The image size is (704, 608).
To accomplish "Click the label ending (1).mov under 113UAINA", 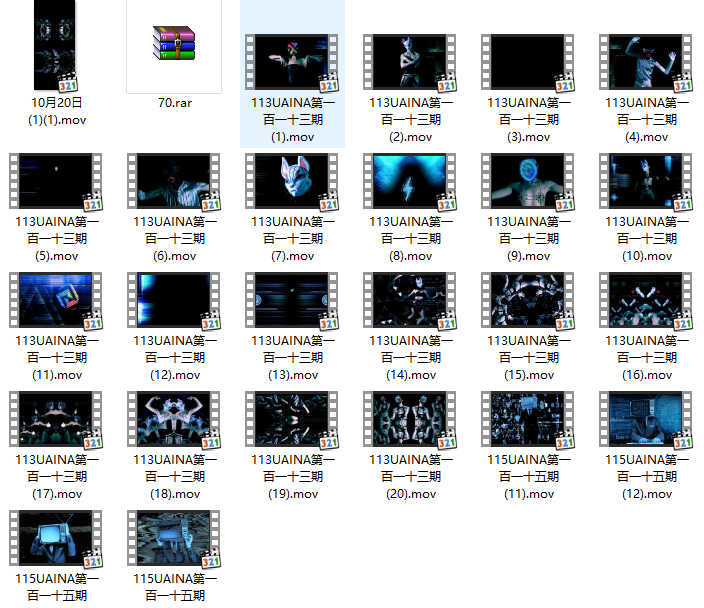I will [293, 120].
